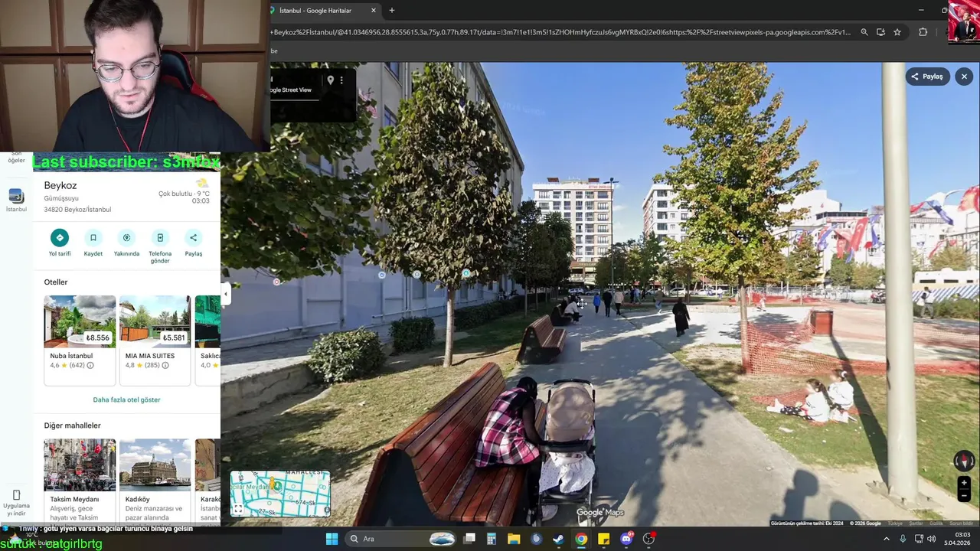Click the İstanbul recent item in sidebar
The image size is (980, 551).
16,200
